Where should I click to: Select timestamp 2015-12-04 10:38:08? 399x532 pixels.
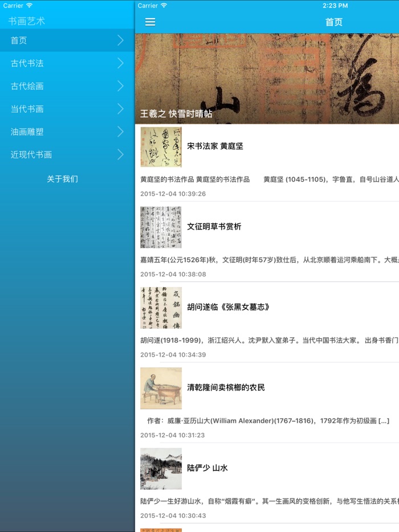tap(173, 274)
